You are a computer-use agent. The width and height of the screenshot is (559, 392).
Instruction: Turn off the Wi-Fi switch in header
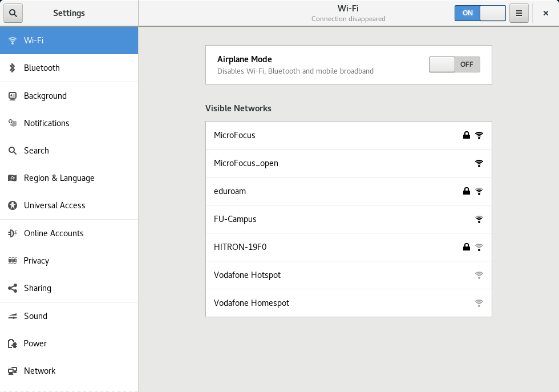(x=480, y=13)
